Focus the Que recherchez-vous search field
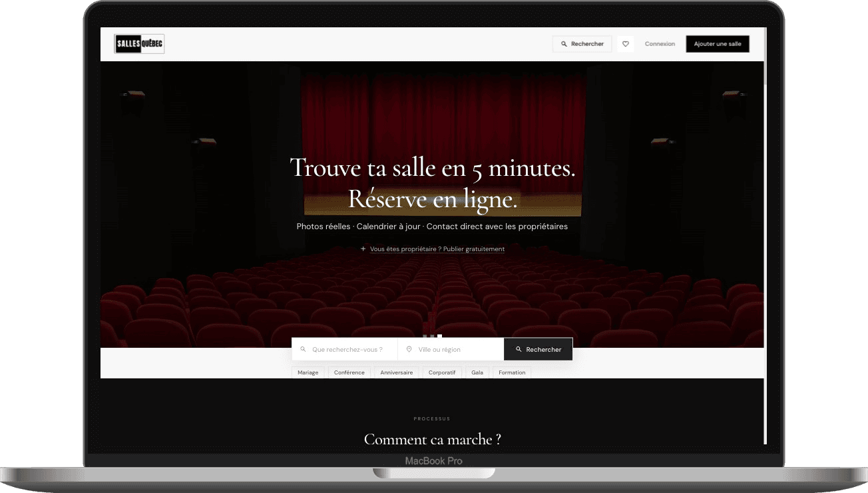 point(345,349)
